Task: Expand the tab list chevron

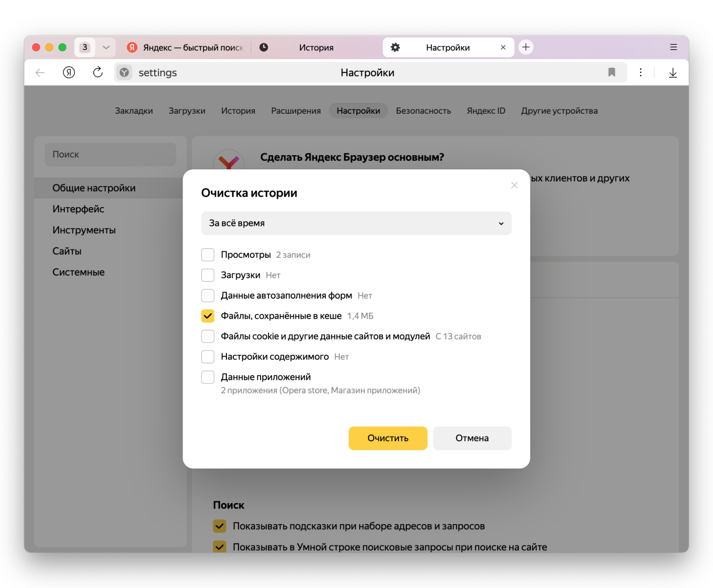Action: [x=106, y=47]
